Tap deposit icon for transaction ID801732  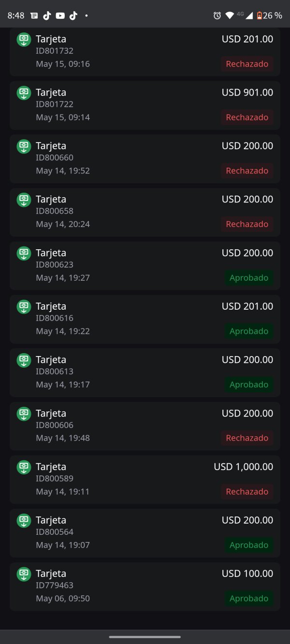click(24, 40)
